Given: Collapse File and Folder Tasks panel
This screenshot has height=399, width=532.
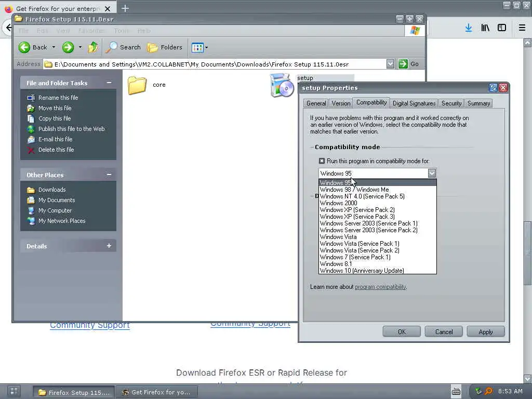Looking at the screenshot, I should (109, 83).
